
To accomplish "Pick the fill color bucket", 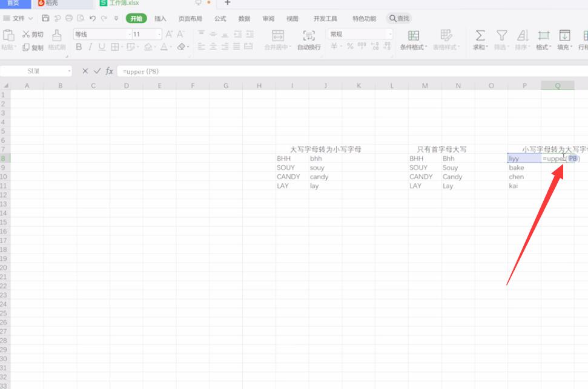I will pos(148,47).
